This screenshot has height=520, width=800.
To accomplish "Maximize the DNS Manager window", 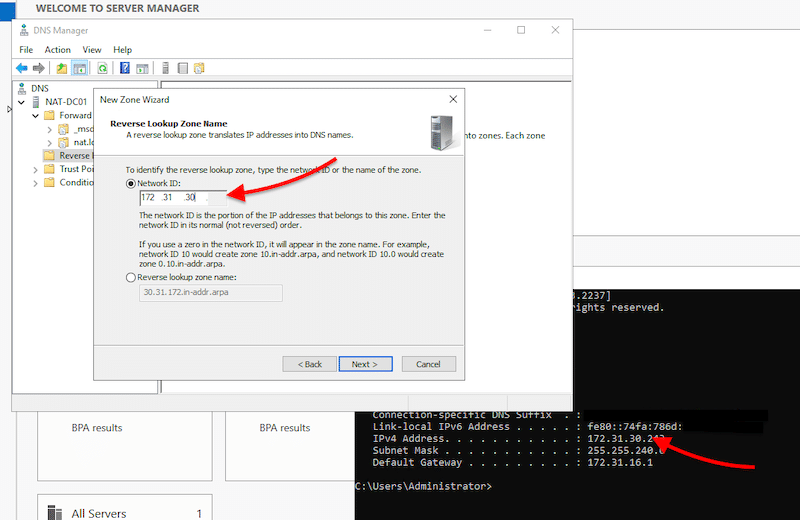I will [x=521, y=30].
